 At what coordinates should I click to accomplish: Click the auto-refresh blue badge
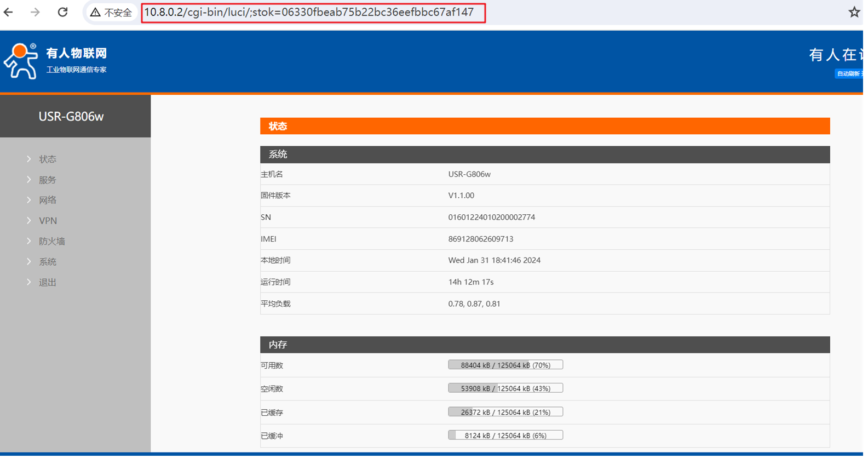(849, 74)
